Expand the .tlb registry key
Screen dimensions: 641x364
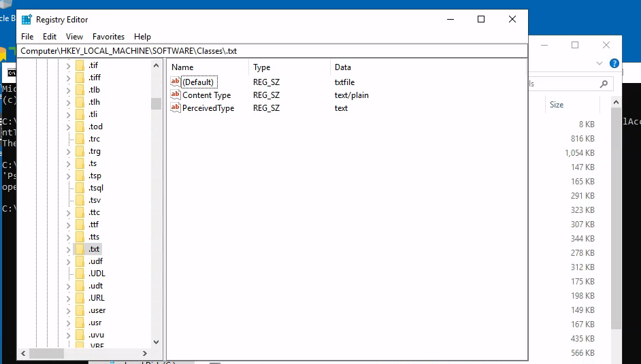click(68, 90)
